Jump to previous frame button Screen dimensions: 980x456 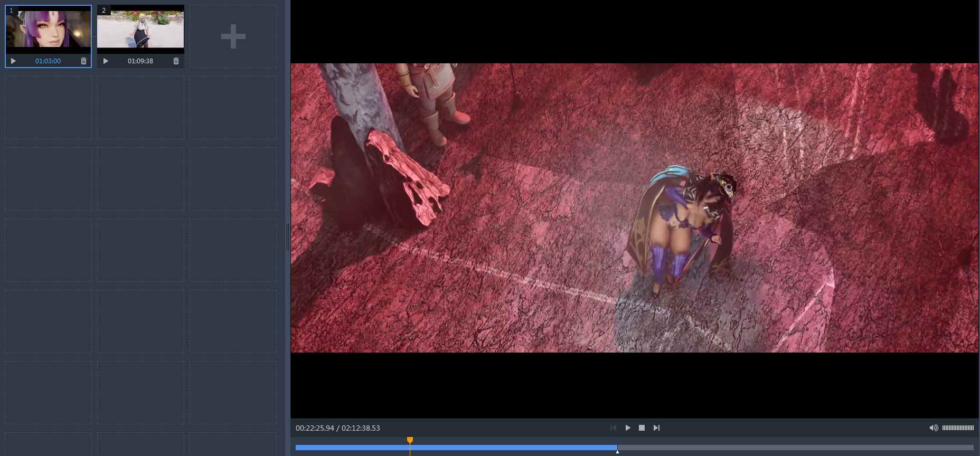click(x=613, y=428)
